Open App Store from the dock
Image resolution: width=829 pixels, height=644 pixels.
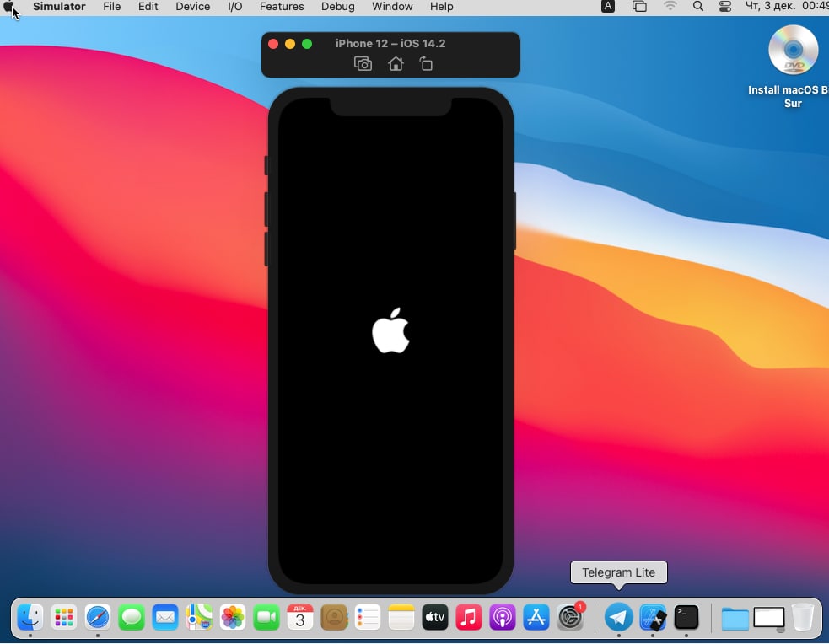coord(536,616)
